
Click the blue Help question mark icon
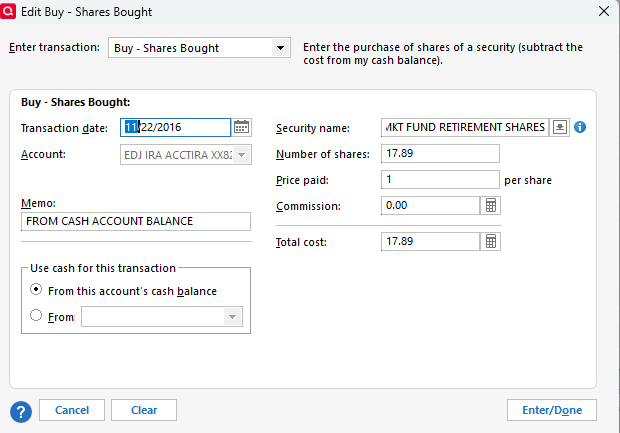[x=21, y=410]
